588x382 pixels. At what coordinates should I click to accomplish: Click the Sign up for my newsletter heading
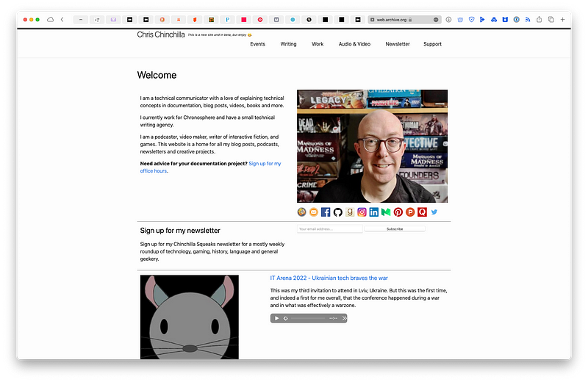(180, 231)
